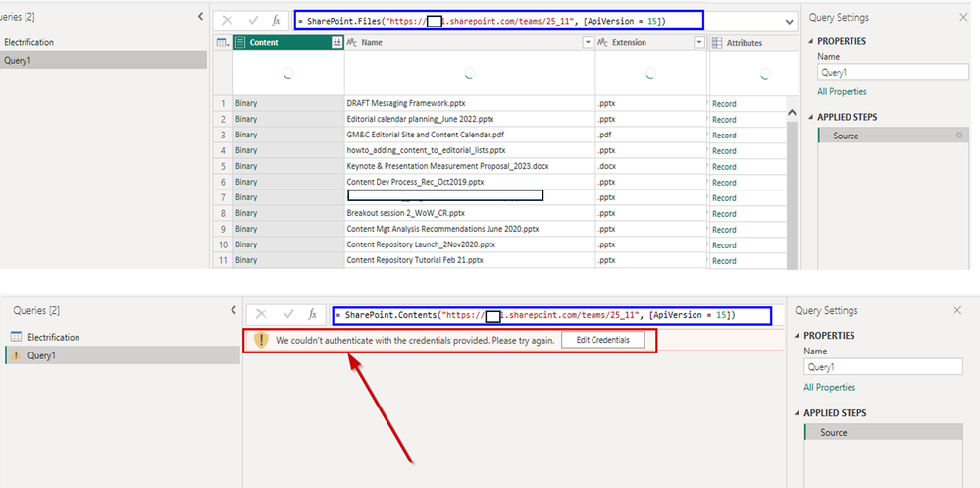Screen dimensions: 980x488
Task: Click checkmark icon in upper formula bar
Action: point(253,21)
